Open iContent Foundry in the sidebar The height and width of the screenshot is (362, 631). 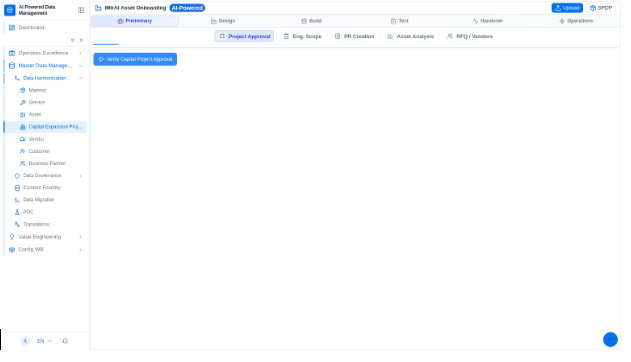coord(45,187)
